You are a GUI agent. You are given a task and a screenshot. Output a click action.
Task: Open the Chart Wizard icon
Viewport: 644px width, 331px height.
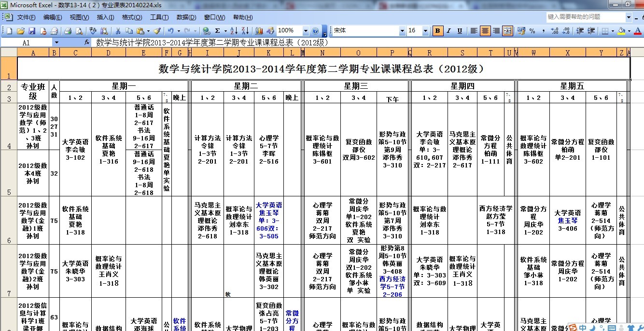(259, 31)
